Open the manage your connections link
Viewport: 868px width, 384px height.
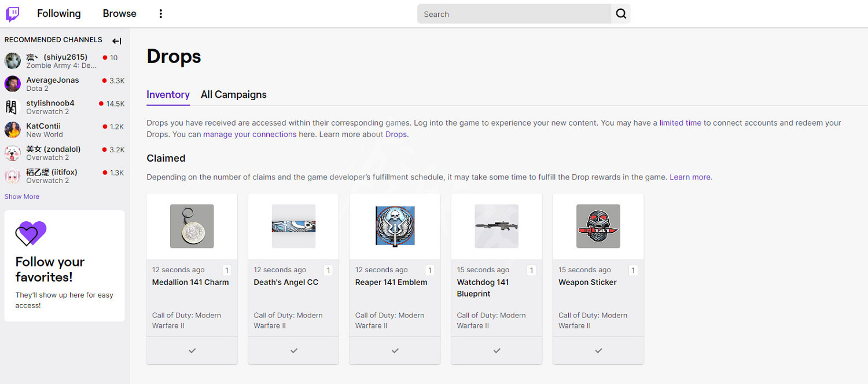point(249,134)
